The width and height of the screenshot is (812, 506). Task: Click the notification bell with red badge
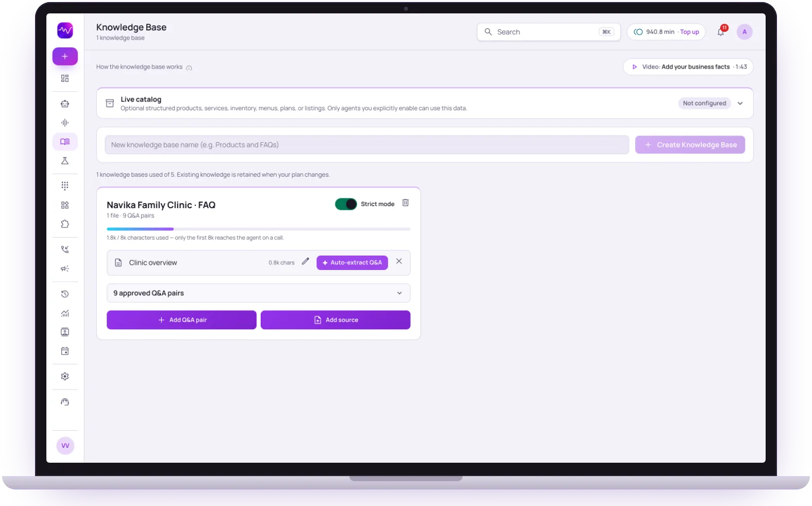[721, 31]
